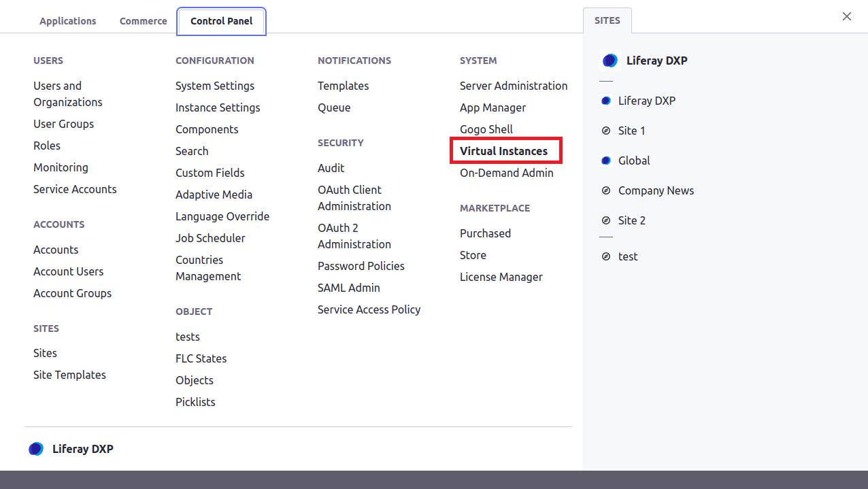Image resolution: width=868 pixels, height=489 pixels.
Task: Open notifications Queue
Action: point(335,107)
